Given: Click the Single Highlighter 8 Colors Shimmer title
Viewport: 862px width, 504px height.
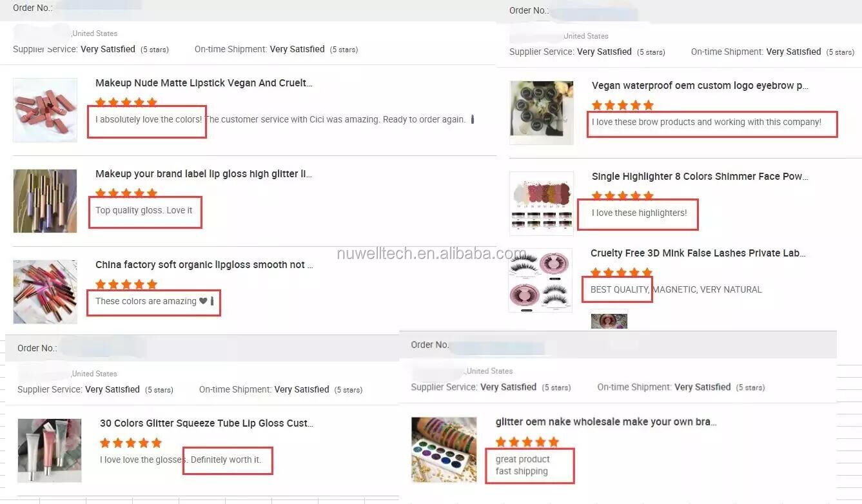Looking at the screenshot, I should click(700, 177).
